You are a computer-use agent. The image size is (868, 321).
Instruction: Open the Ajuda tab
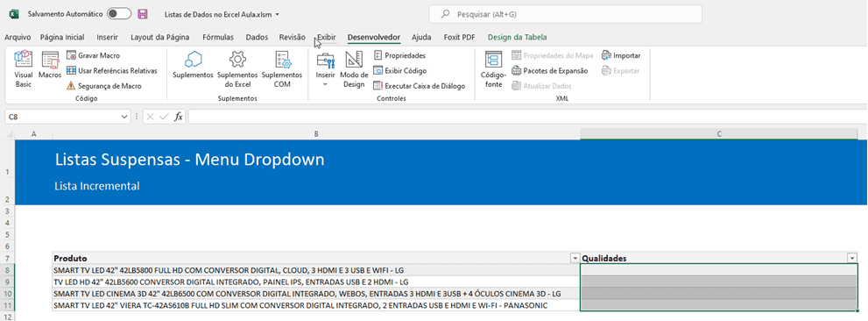[x=421, y=37]
